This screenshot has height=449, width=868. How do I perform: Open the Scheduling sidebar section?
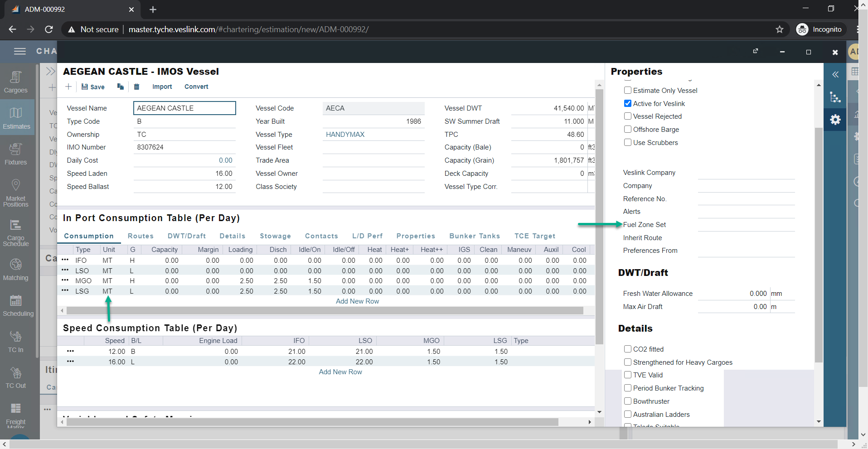coord(16,305)
